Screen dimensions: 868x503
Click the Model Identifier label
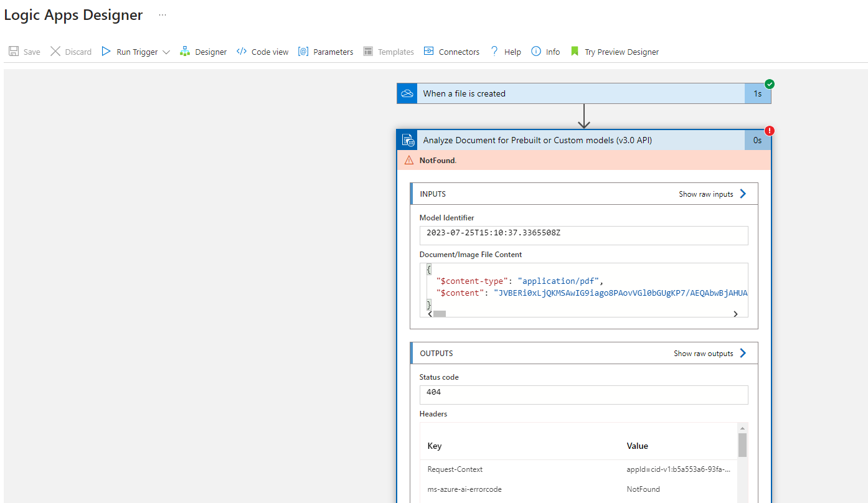pos(446,218)
